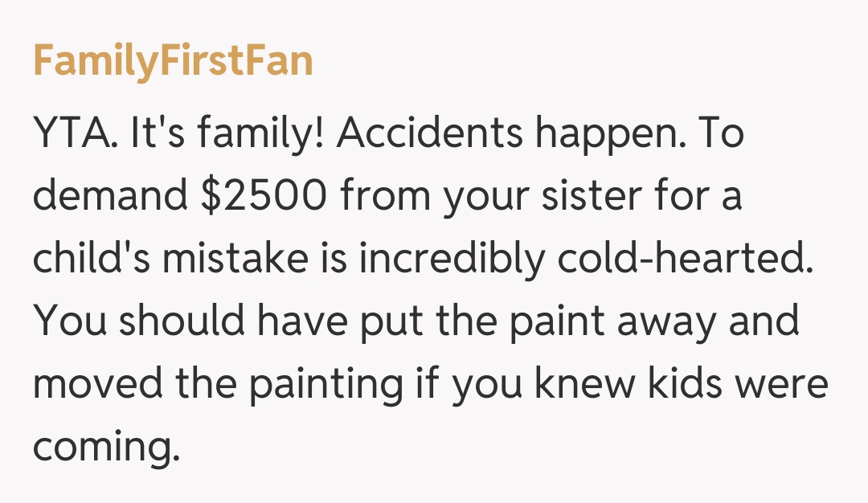Open the FamilyFirstFan user profile
This screenshot has height=503, width=868.
coord(173,61)
